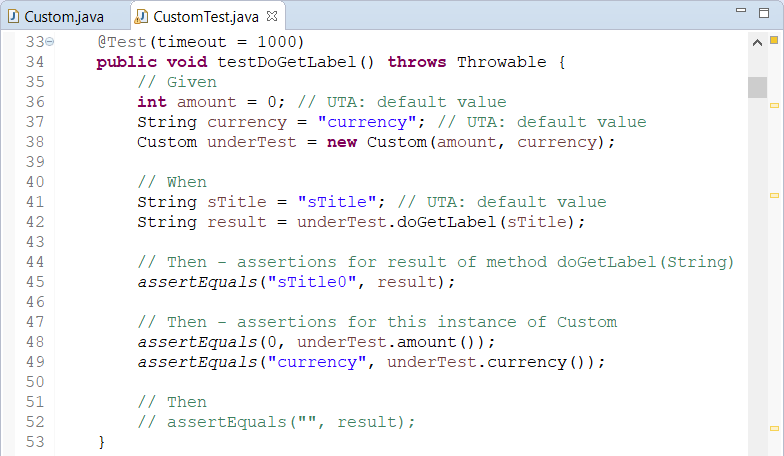Click the doGetLabel method call on line 42
This screenshot has width=784, height=456.
446,222
